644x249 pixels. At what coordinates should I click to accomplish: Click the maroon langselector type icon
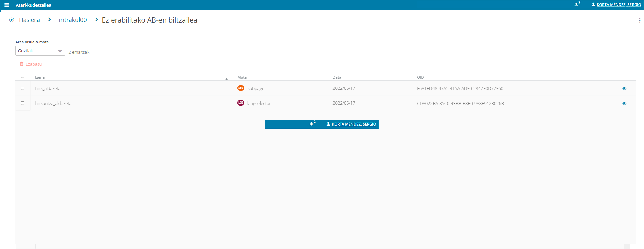pyautogui.click(x=241, y=103)
